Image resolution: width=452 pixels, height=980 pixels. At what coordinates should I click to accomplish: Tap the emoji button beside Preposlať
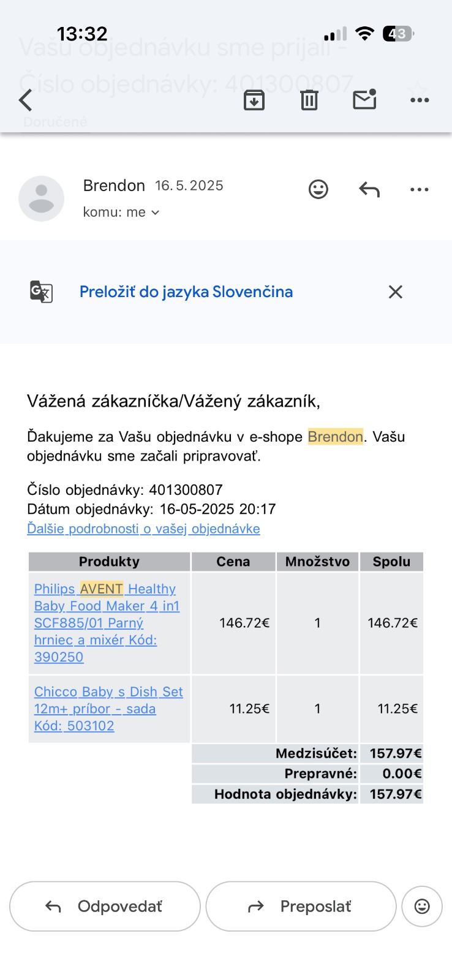(x=422, y=907)
